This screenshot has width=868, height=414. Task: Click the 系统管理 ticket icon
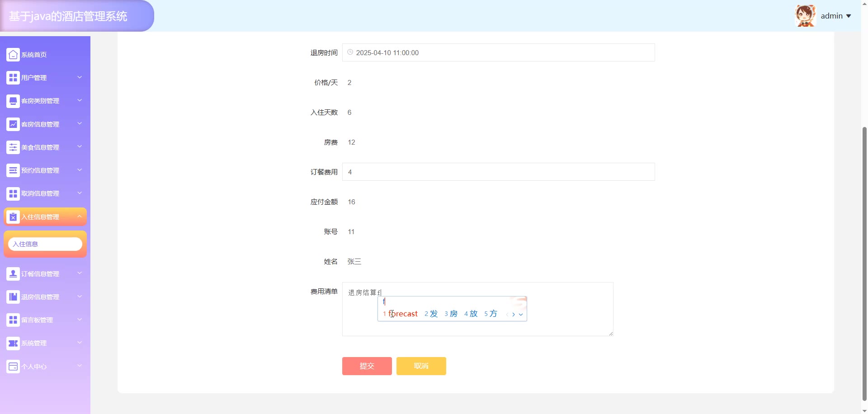[x=13, y=343]
